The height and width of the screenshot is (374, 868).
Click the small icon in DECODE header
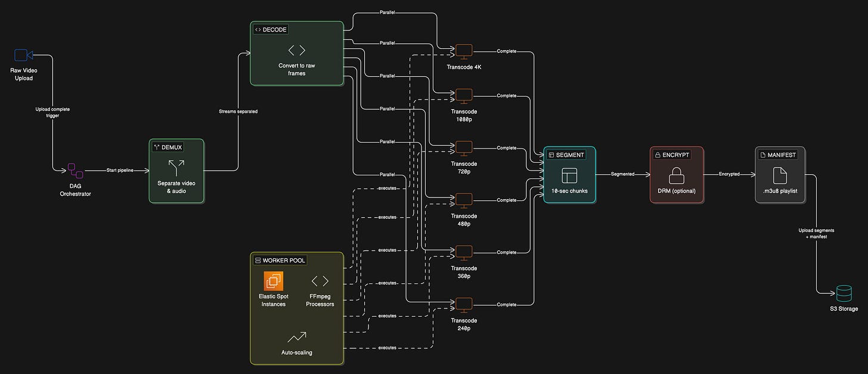pos(258,29)
